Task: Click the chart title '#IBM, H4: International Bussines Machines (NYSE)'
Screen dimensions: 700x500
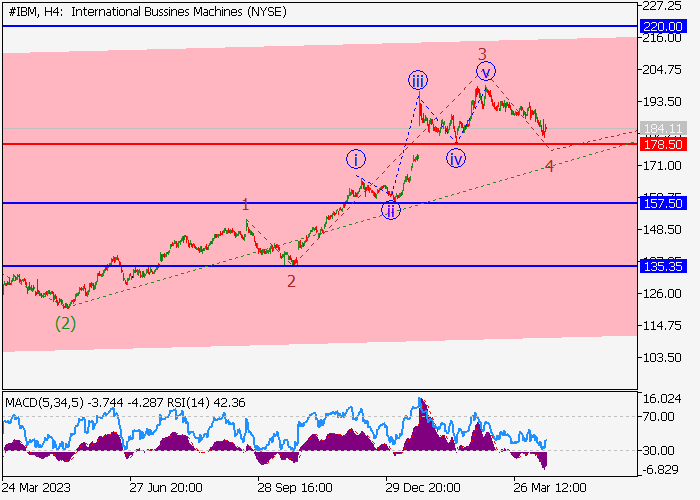Action: click(147, 12)
